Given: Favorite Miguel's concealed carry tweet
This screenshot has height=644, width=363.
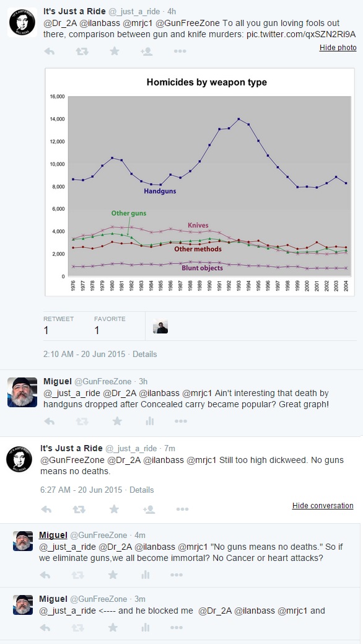Looking at the screenshot, I should (118, 421).
